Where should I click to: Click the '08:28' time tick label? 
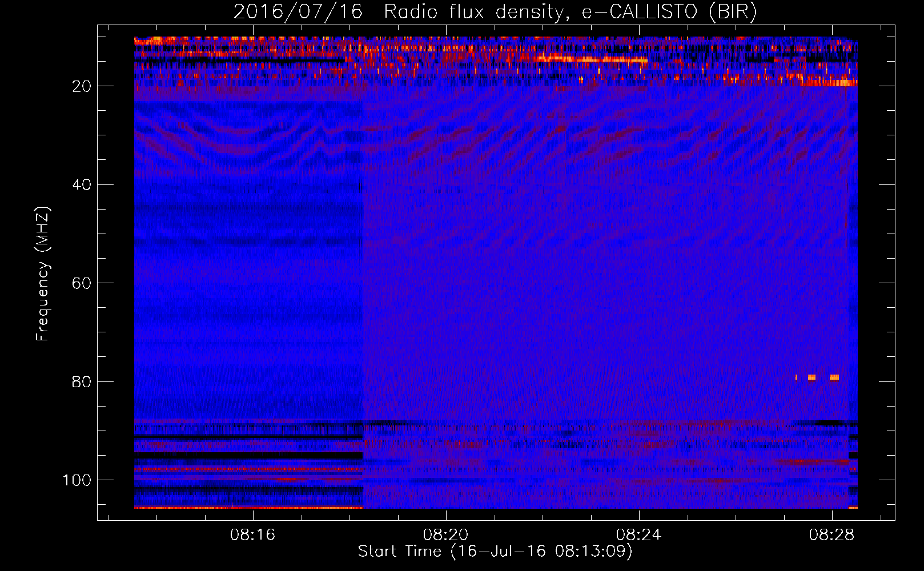click(831, 535)
